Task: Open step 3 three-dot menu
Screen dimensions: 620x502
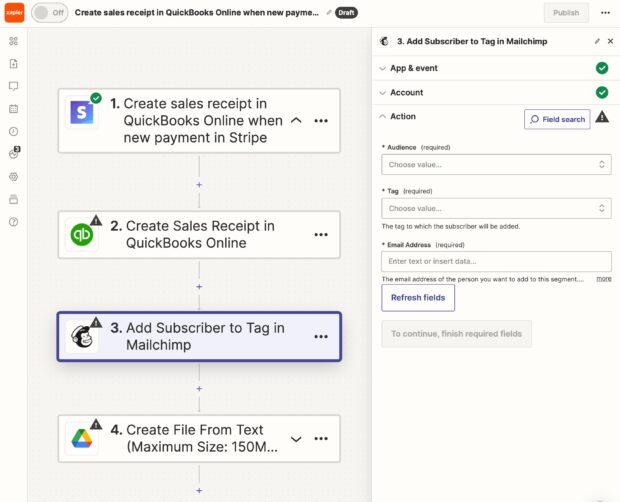Action: tap(321, 337)
